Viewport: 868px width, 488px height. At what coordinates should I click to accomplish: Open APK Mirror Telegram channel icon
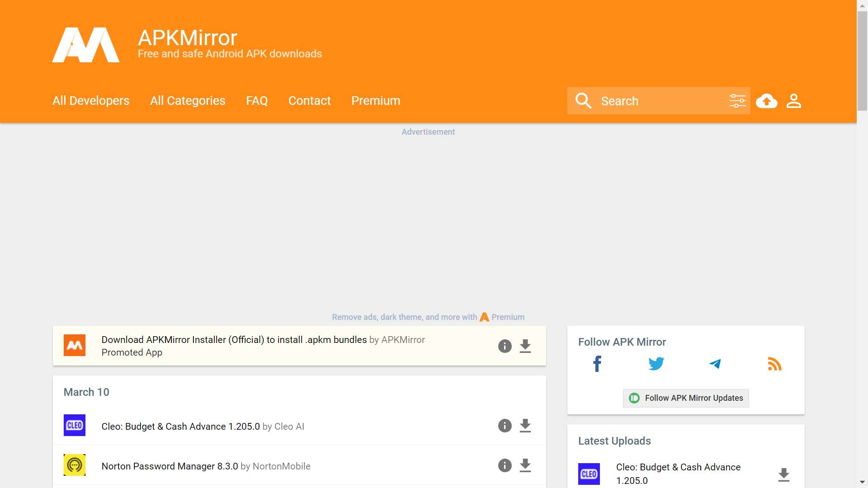click(x=715, y=364)
